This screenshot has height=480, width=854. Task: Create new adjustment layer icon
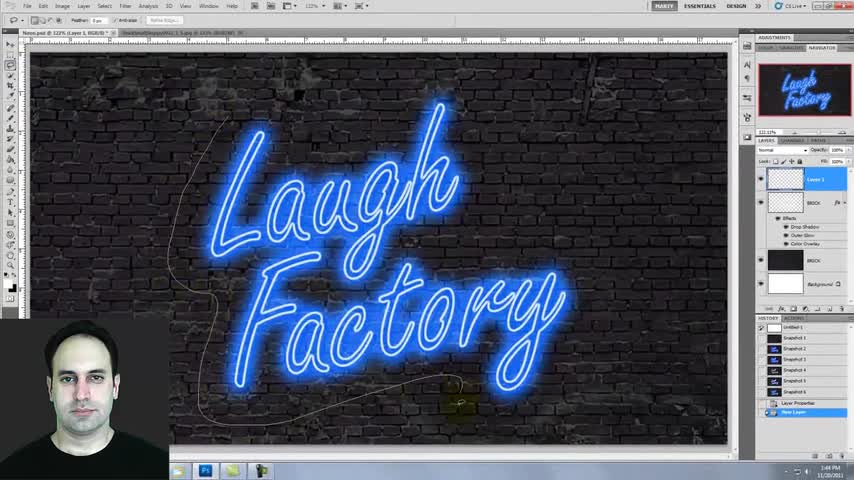806,309
